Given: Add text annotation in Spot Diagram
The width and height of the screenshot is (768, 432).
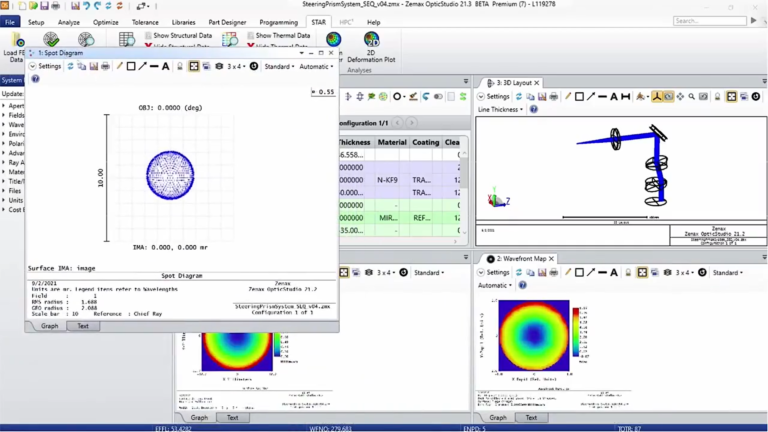Looking at the screenshot, I should point(166,66).
